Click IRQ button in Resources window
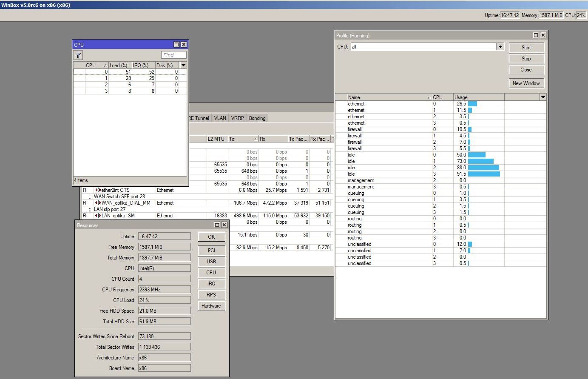The image size is (588, 379). click(x=211, y=284)
